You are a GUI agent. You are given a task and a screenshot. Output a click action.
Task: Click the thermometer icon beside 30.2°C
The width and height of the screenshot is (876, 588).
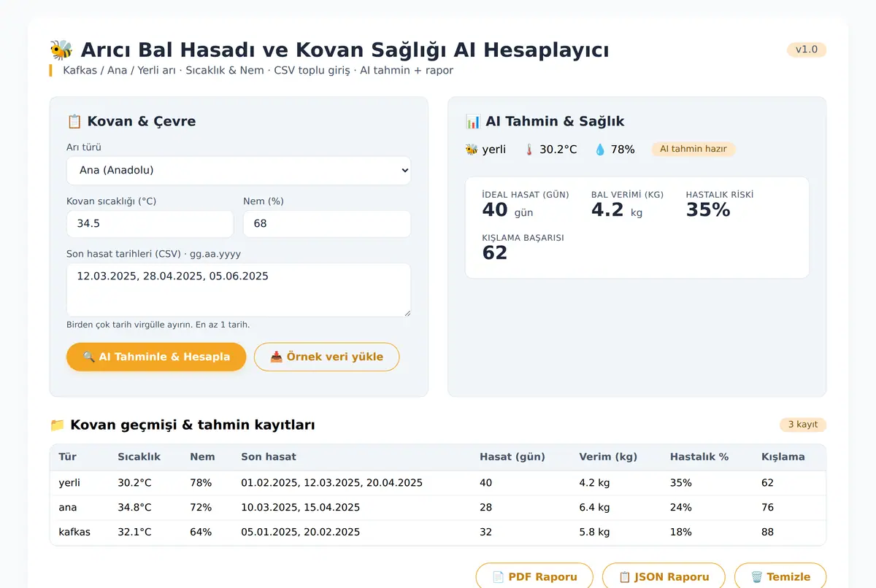[x=529, y=150]
